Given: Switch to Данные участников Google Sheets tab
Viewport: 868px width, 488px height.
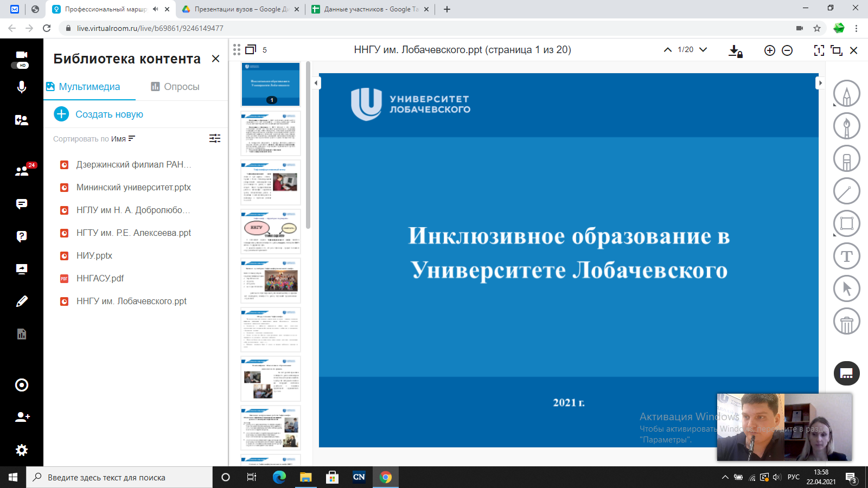Looking at the screenshot, I should pyautogui.click(x=371, y=9).
